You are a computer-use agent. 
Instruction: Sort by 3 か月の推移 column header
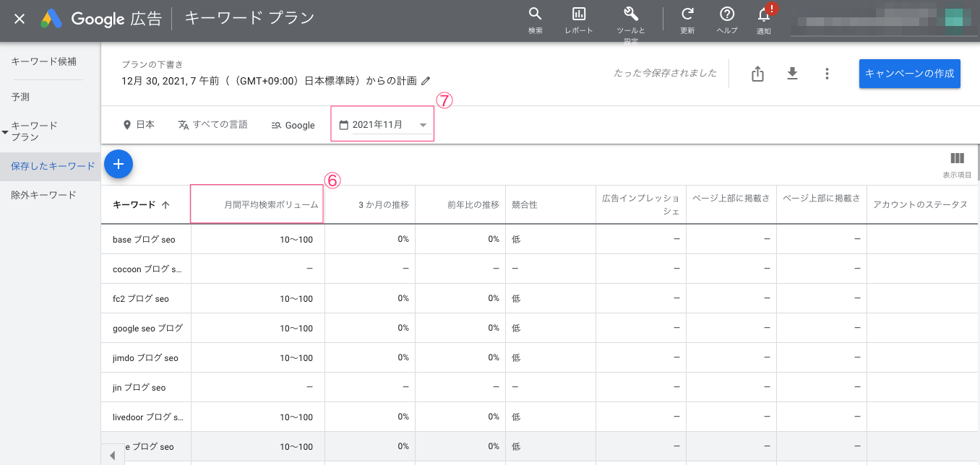click(383, 204)
